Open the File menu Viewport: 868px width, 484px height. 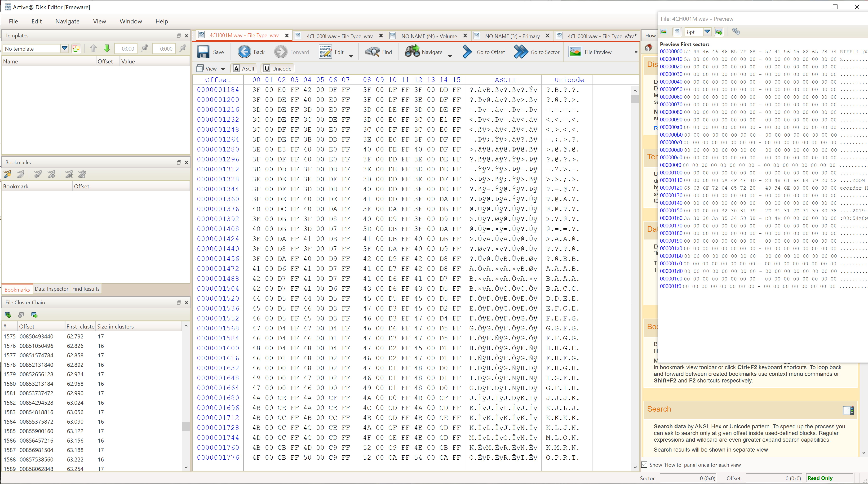tap(13, 21)
